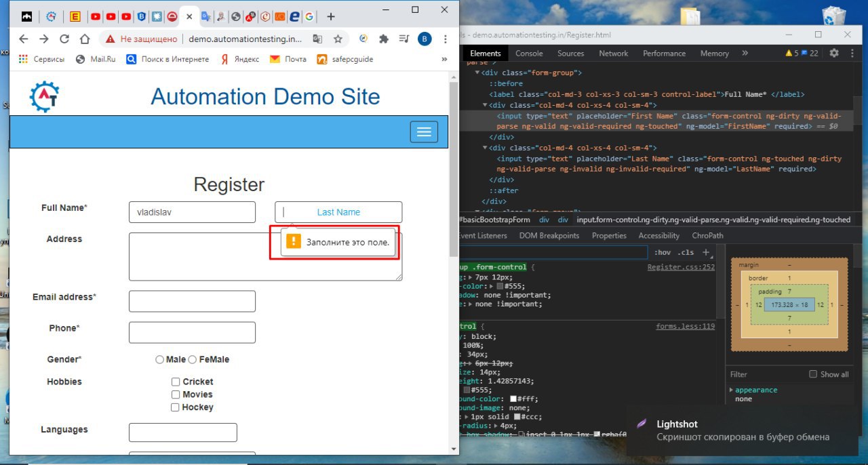Open the Extensions puzzle-piece menu
The width and height of the screenshot is (868, 465).
[x=384, y=39]
